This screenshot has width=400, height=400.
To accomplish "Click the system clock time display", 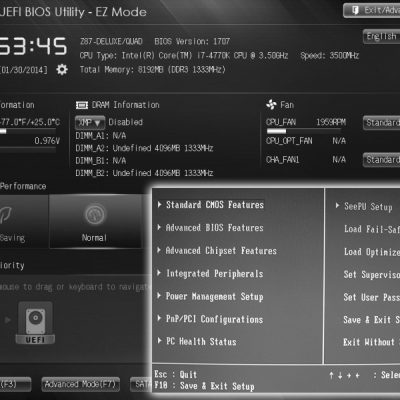I will [x=33, y=46].
